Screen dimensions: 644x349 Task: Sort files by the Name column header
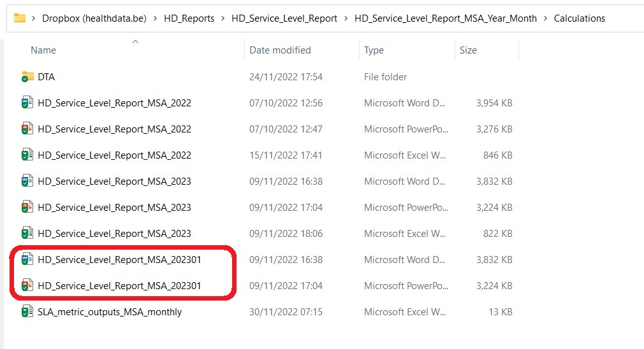coord(43,50)
